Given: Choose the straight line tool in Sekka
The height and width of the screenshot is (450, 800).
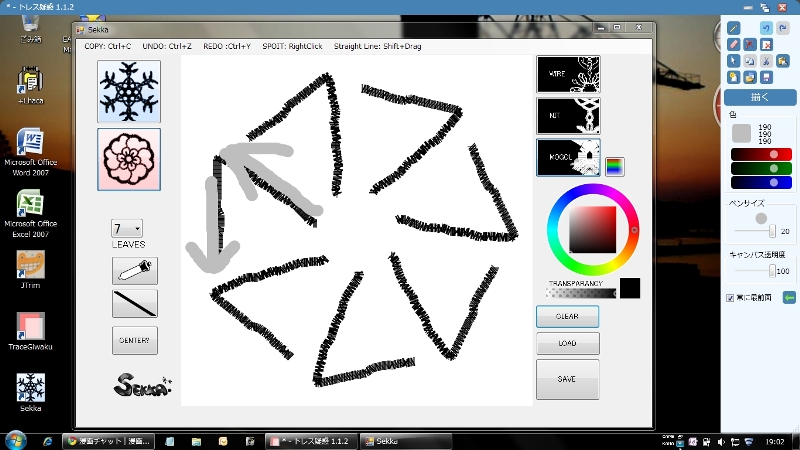Looking at the screenshot, I should tap(135, 304).
